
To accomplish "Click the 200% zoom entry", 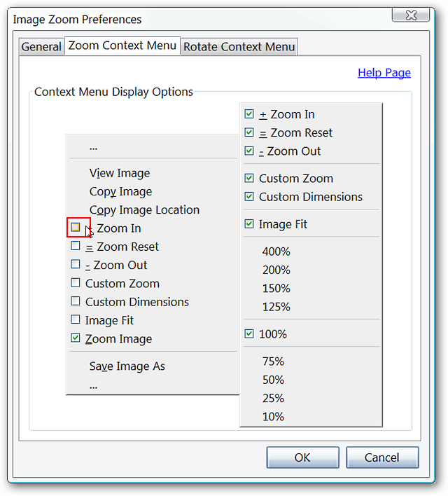I will coord(276,270).
